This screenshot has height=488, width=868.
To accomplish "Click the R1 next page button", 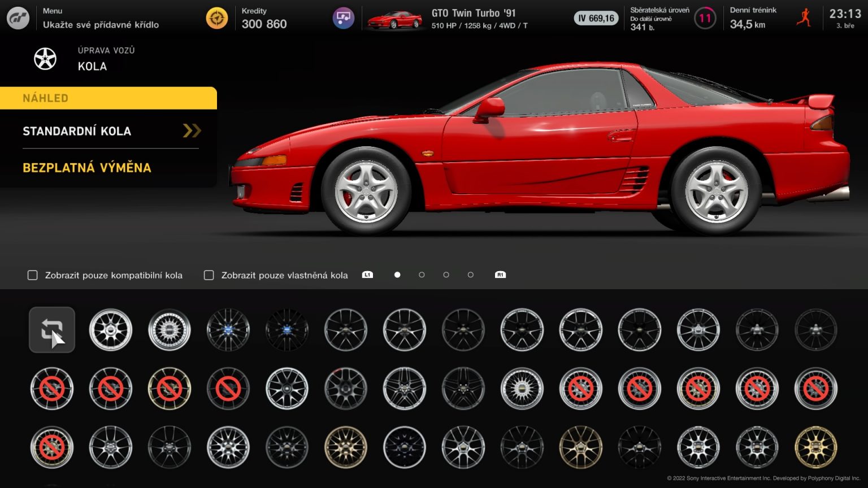I will [500, 274].
